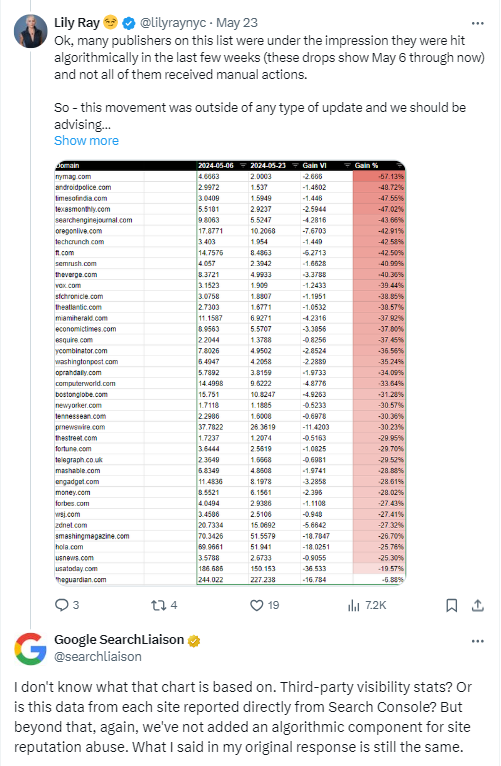Open the @searchliaison handle
This screenshot has height=766, width=501.
[98, 657]
